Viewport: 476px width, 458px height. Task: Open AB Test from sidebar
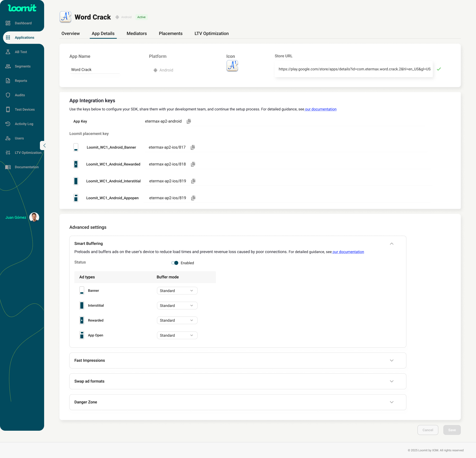pyautogui.click(x=21, y=52)
